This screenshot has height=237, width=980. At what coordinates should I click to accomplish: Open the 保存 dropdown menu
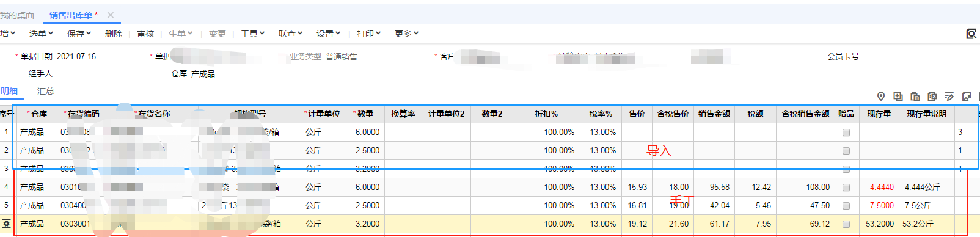[x=79, y=34]
